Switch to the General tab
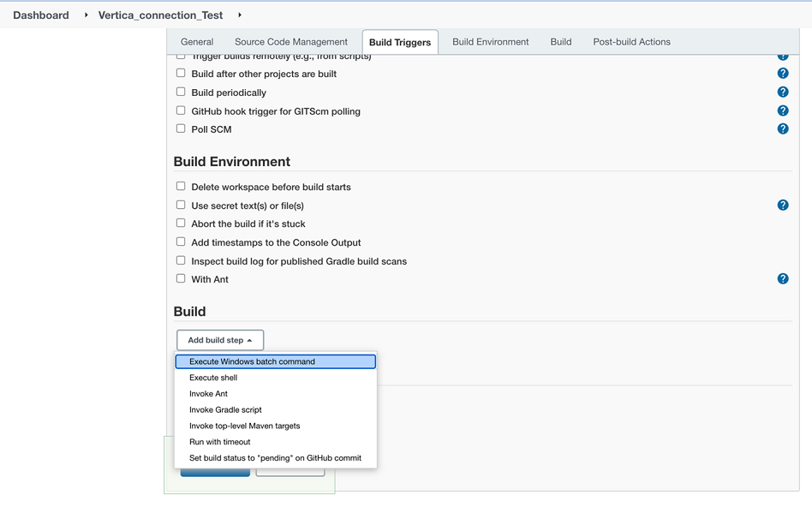Image resolution: width=812 pixels, height=507 pixels. pos(197,42)
